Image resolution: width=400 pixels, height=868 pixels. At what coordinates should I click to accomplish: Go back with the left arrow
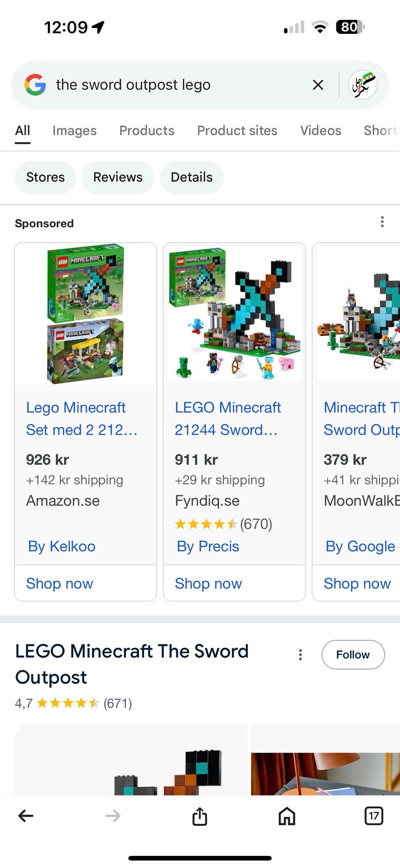click(x=26, y=816)
